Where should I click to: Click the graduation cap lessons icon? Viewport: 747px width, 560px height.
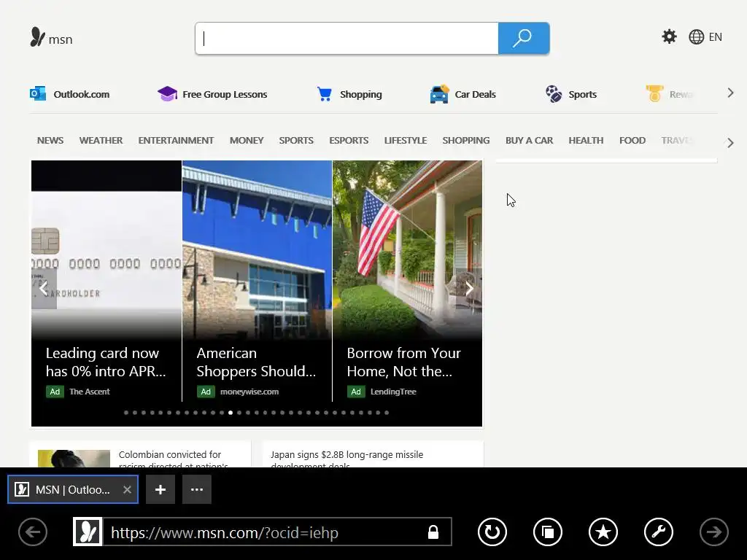coord(167,94)
